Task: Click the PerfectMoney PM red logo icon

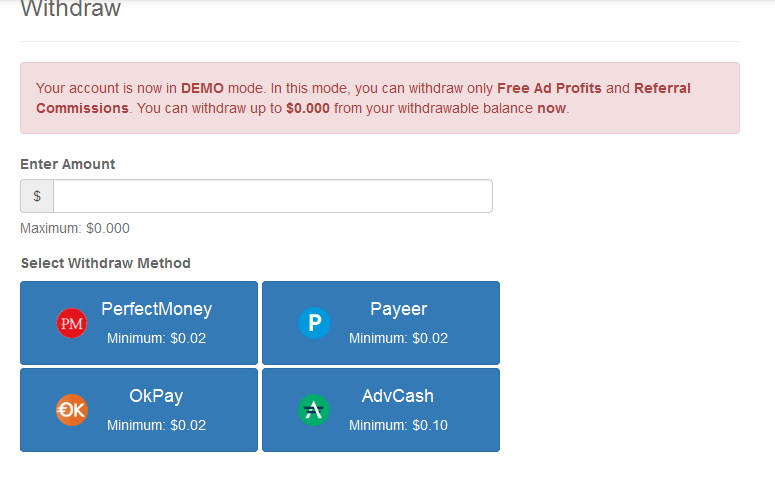Action: 72,323
